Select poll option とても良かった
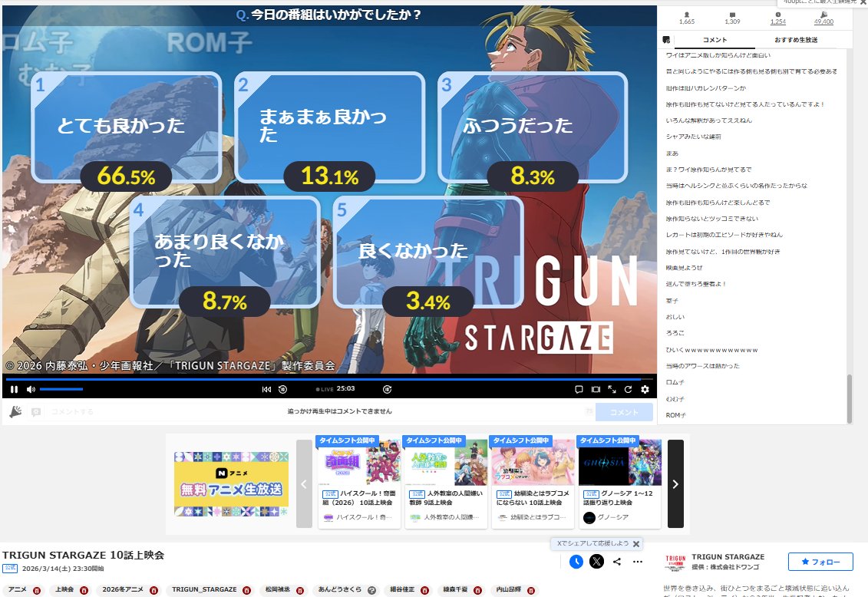Image resolution: width=868 pixels, height=597 pixels. pos(126,127)
